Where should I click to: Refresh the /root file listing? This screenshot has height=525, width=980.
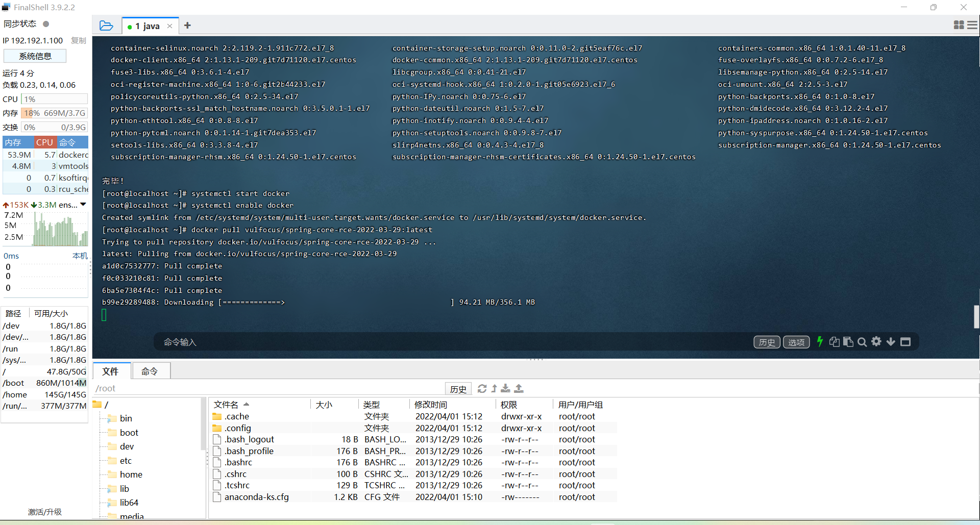point(482,389)
